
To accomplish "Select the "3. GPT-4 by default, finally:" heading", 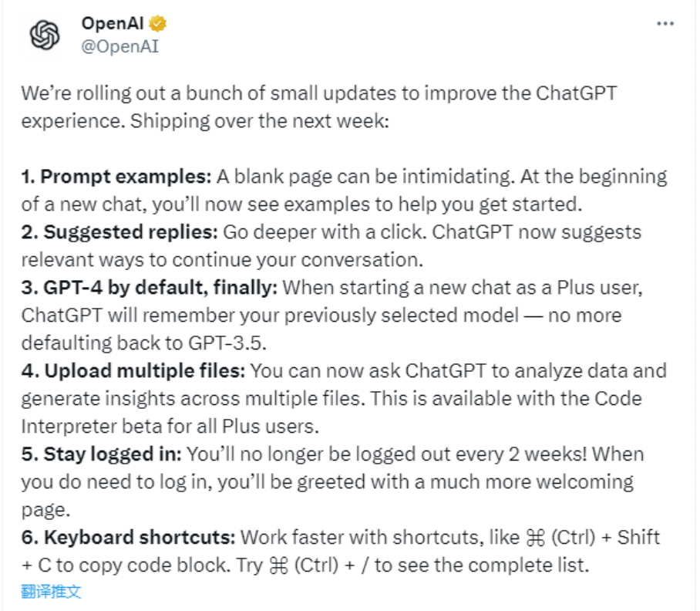I will pyautogui.click(x=150, y=287).
